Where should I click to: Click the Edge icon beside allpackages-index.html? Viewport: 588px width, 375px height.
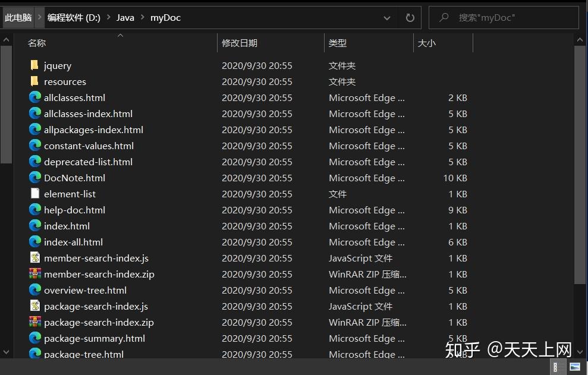pyautogui.click(x=35, y=130)
